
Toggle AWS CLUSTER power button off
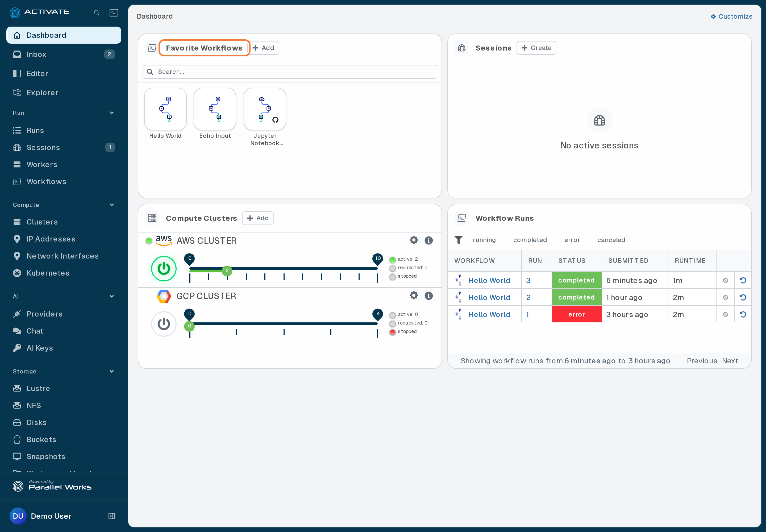(x=164, y=268)
